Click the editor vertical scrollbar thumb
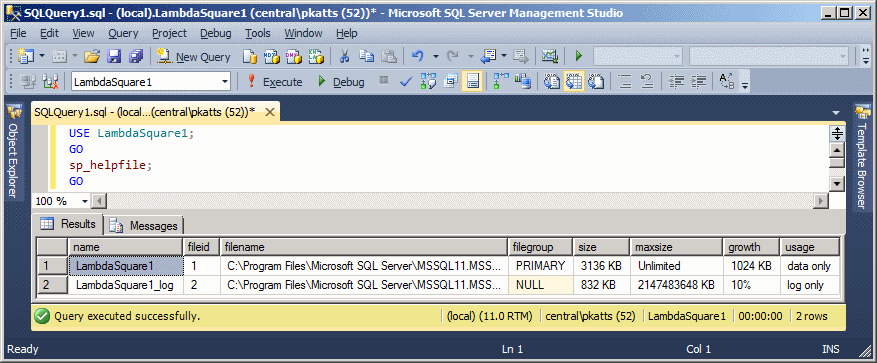 pyautogui.click(x=837, y=162)
